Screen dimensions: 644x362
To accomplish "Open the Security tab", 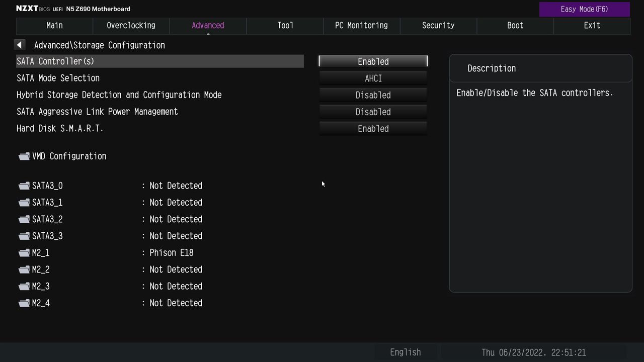I will tap(438, 26).
